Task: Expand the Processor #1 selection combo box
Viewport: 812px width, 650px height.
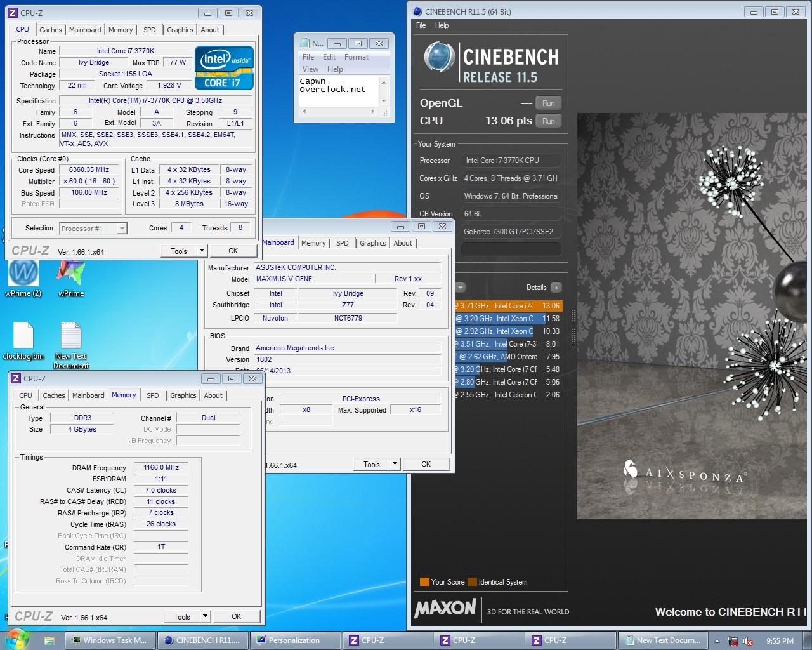Action: (x=122, y=229)
